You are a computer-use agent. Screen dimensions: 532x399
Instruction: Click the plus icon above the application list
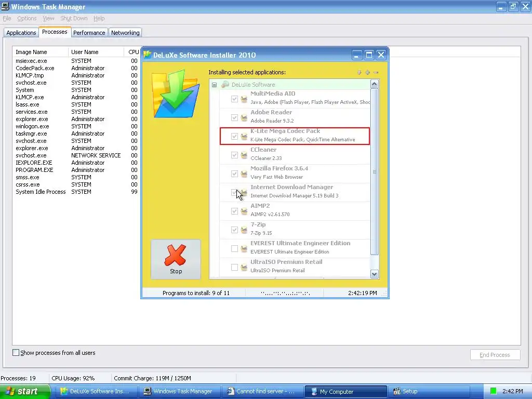[x=367, y=72]
